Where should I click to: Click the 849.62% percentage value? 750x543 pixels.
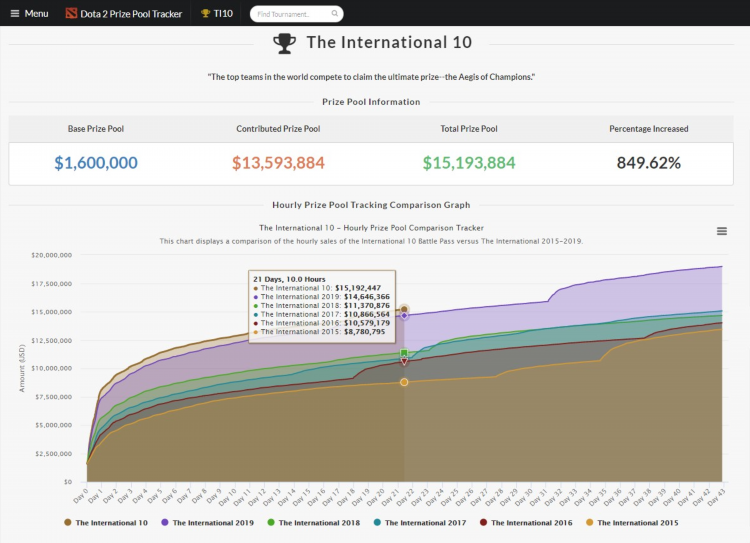[x=649, y=163]
